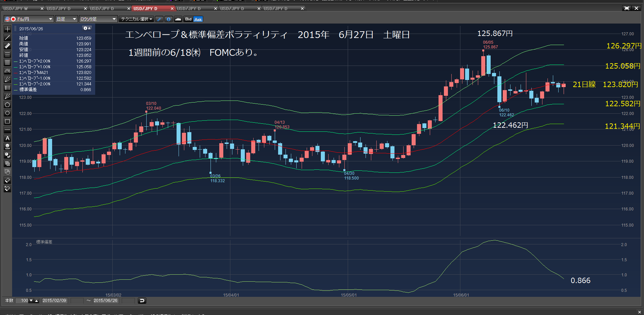Click the 03/26 118.332 low marker label
The image size is (644, 315).
click(218, 179)
